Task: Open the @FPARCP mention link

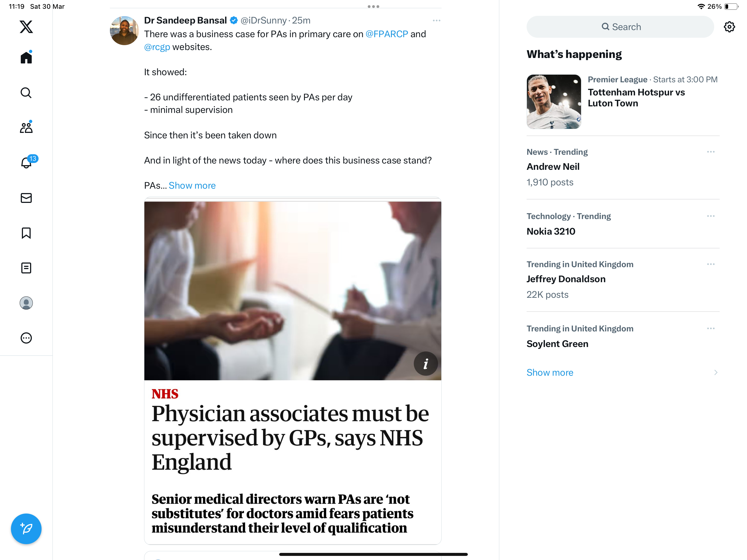Action: click(387, 34)
